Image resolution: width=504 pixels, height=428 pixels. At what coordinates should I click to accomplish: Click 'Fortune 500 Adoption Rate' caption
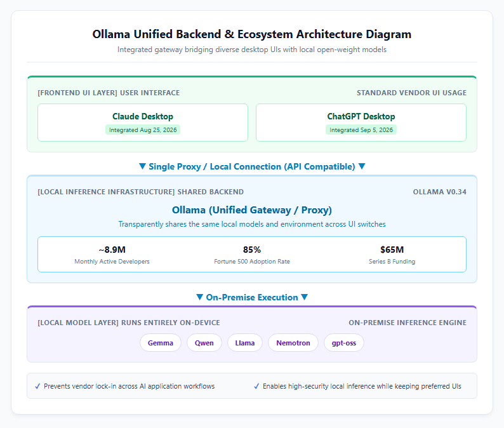pos(252,262)
